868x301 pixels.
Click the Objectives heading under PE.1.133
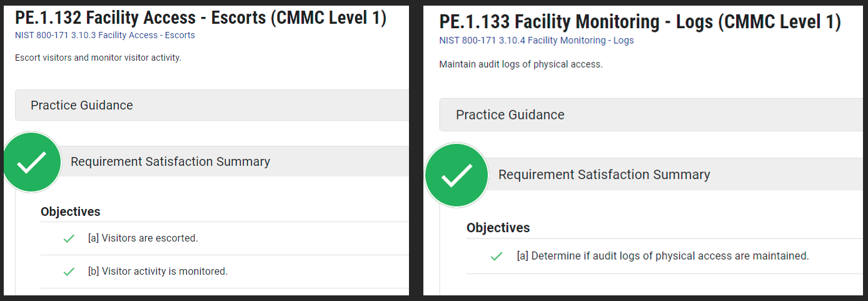tap(498, 228)
